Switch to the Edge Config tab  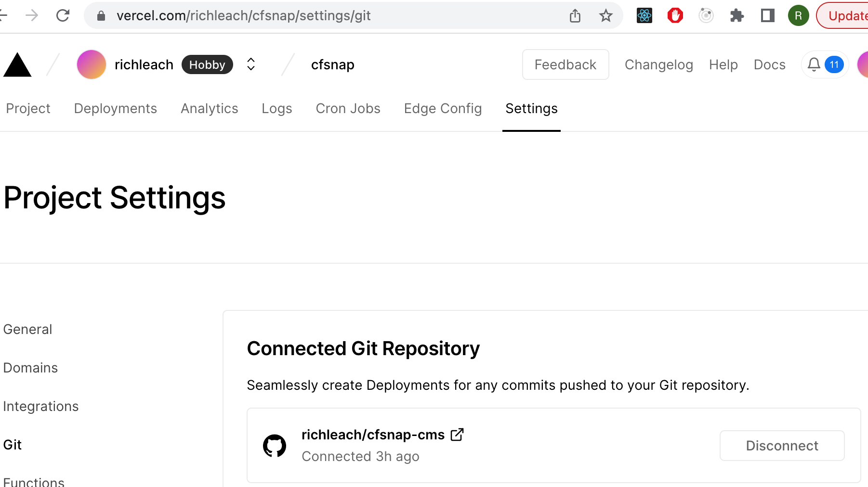tap(443, 109)
